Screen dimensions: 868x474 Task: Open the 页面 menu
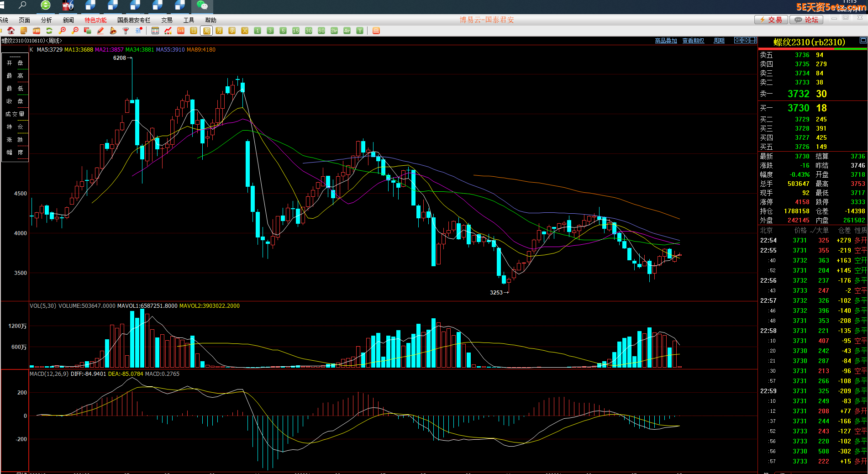24,20
